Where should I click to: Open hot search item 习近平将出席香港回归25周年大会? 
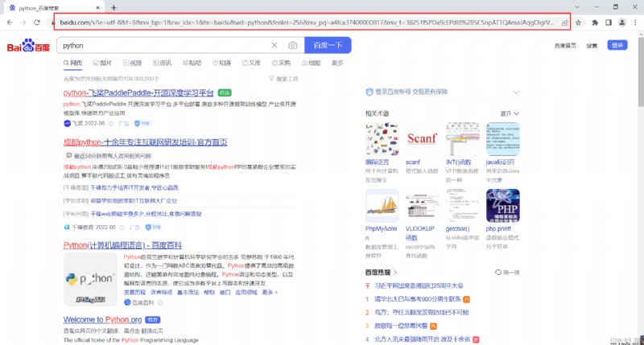pos(419,285)
